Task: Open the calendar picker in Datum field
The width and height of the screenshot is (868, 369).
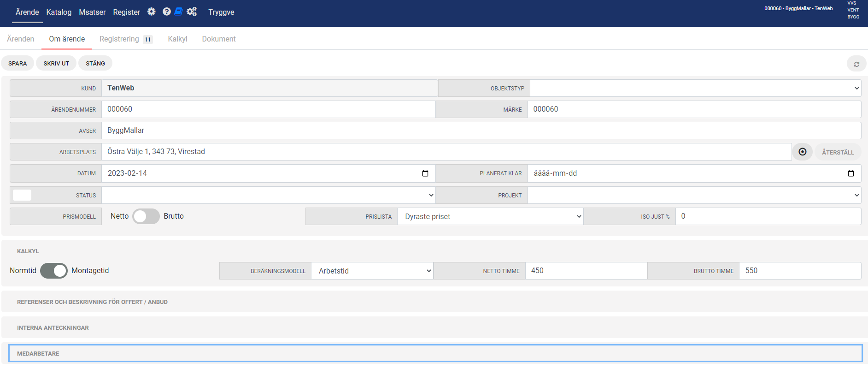Action: 425,173
